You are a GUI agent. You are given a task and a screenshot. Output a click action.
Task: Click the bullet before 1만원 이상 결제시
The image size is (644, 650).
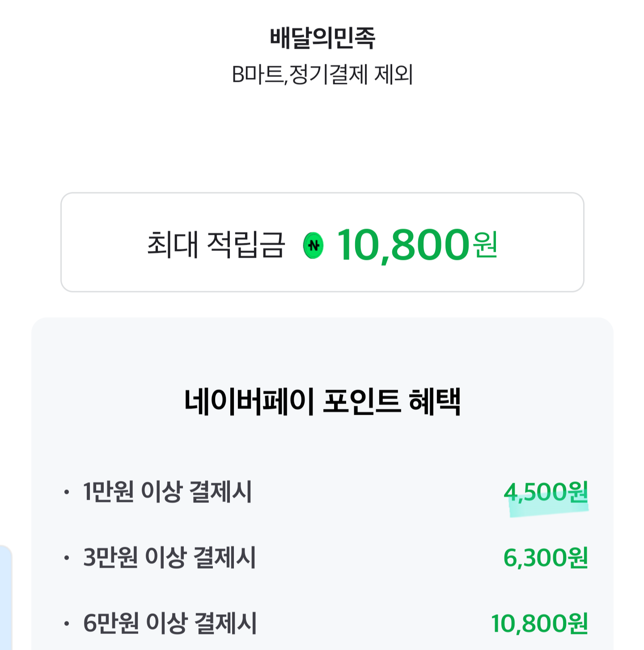pos(67,493)
